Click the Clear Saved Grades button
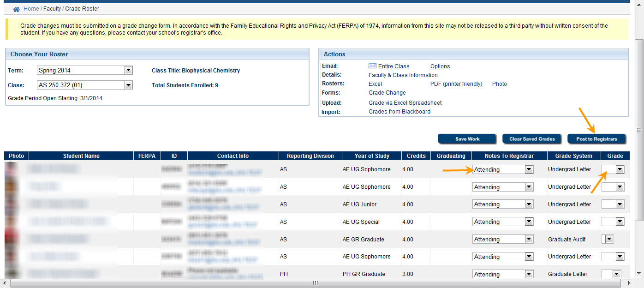Screen dimensions: 644x288 tap(532, 139)
